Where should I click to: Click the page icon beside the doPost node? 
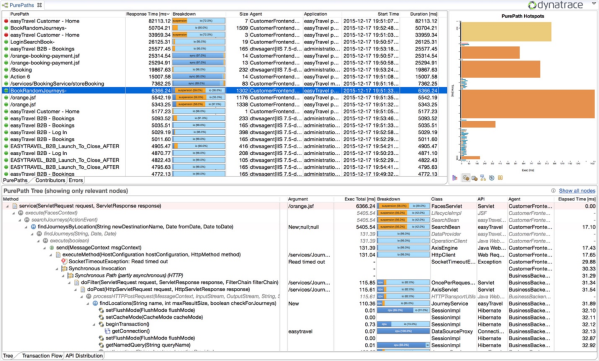(83, 290)
